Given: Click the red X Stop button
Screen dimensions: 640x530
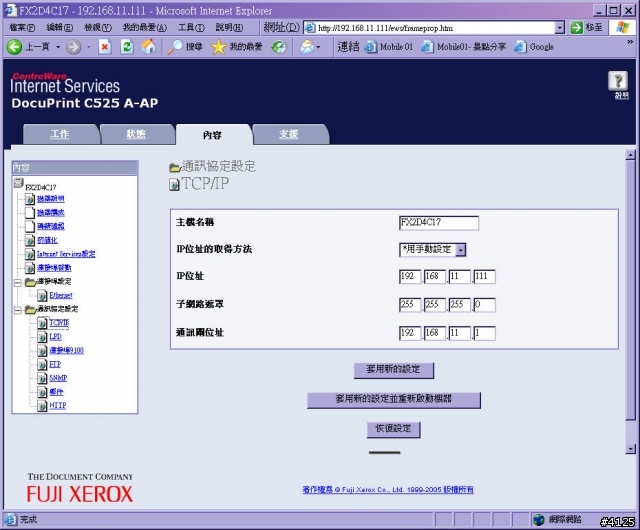Looking at the screenshot, I should click(x=104, y=47).
